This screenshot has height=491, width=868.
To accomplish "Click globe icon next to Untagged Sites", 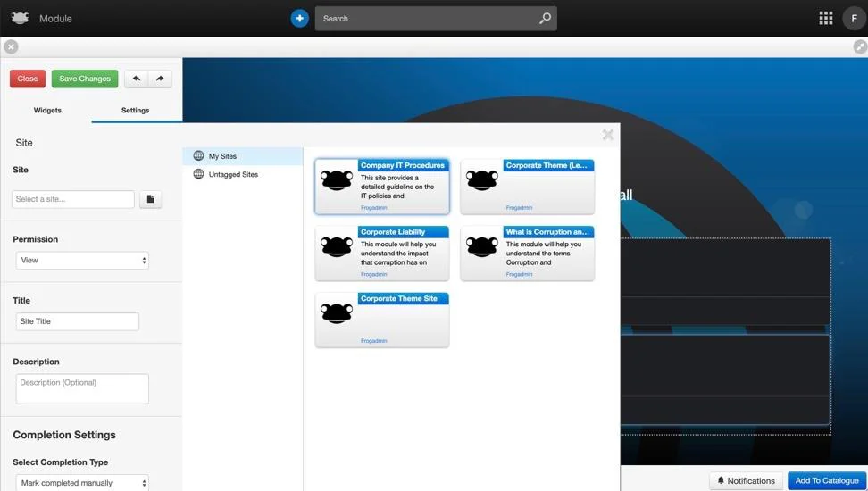I will point(198,174).
